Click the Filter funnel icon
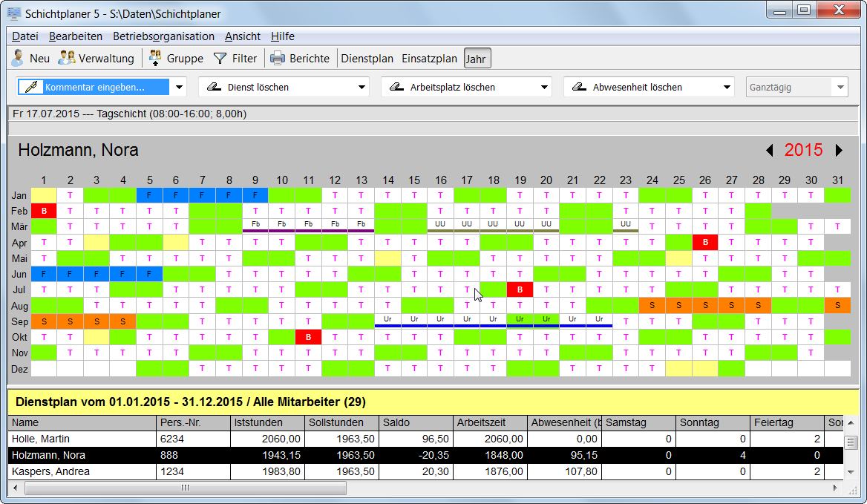This screenshot has height=504, width=867. pyautogui.click(x=220, y=58)
